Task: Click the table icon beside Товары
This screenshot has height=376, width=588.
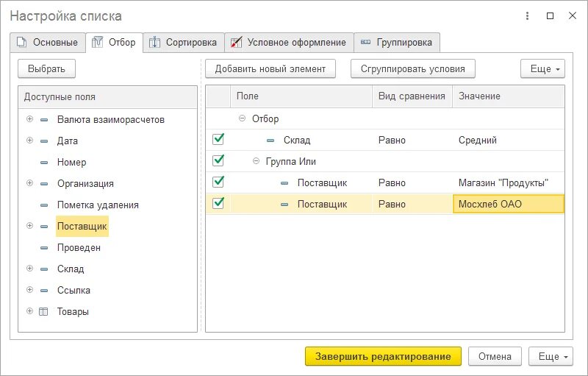Action: (x=43, y=311)
